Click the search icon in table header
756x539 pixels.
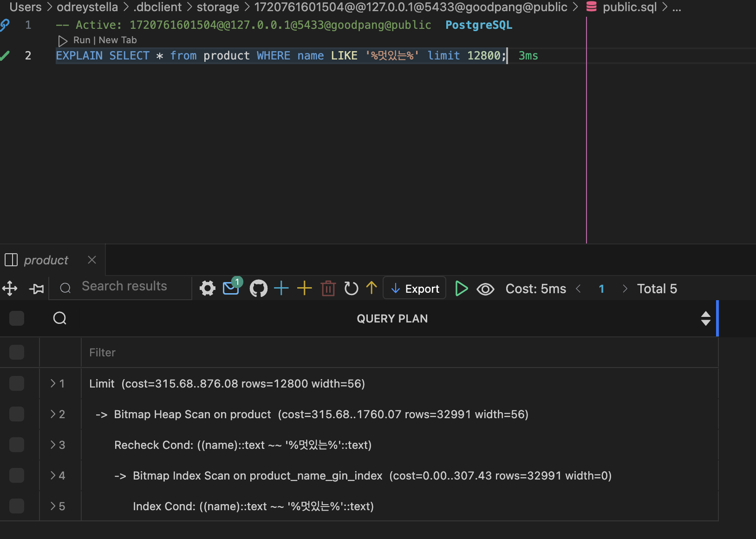pos(60,318)
